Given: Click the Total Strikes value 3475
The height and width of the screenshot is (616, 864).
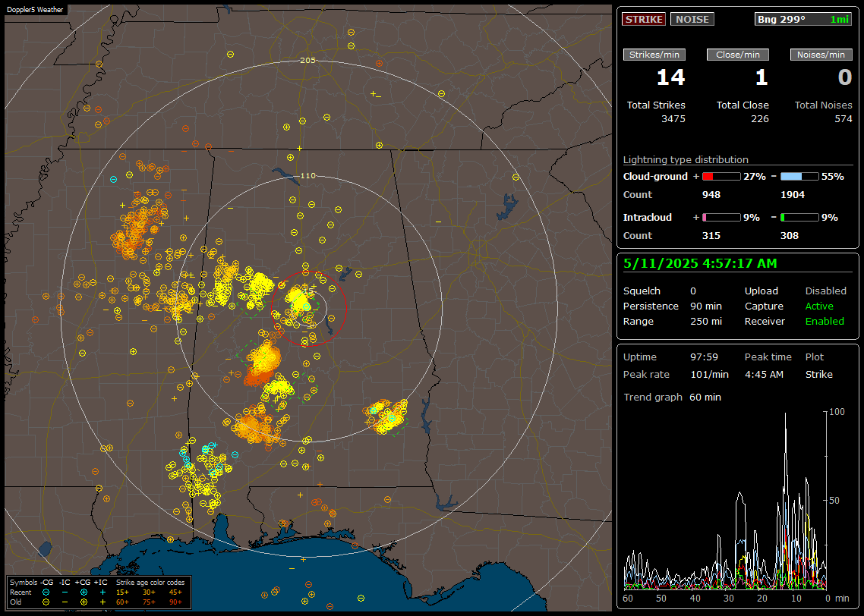Looking at the screenshot, I should point(673,119).
